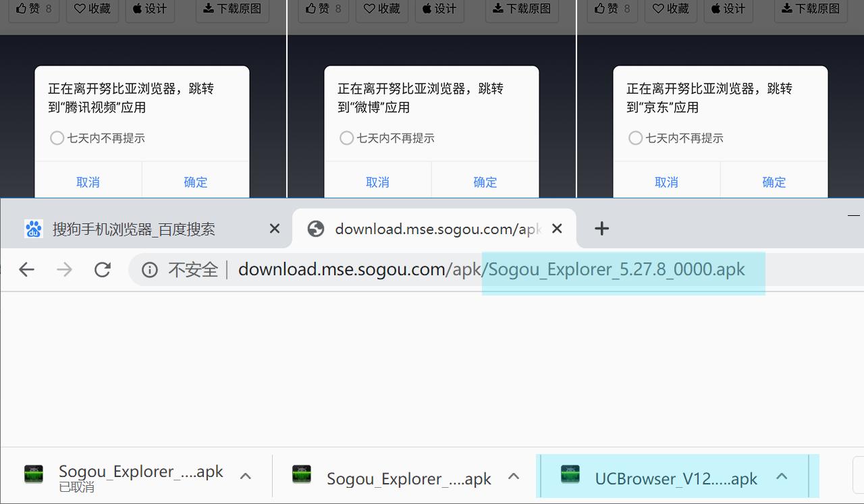
Task: Expand the UCBrowser download options chevron
Action: (x=782, y=476)
